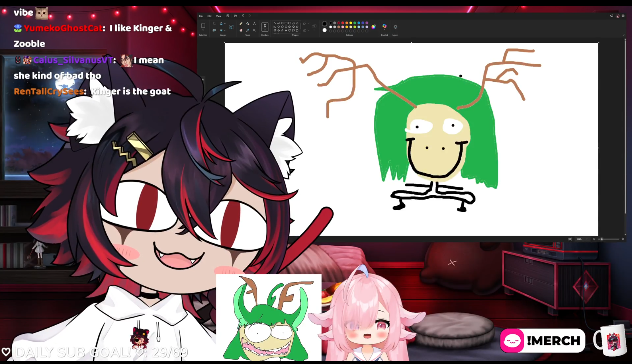Pick the green palette colour

click(355, 23)
